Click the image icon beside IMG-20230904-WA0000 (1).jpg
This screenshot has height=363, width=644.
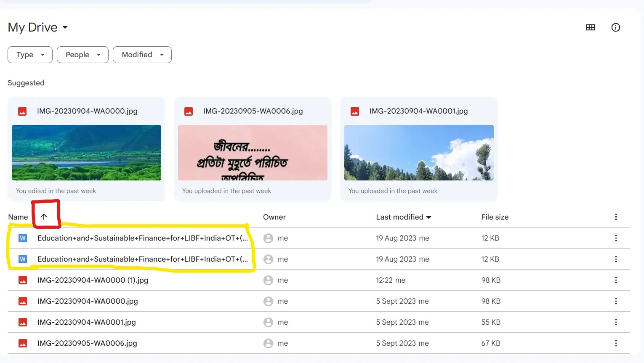(23, 280)
